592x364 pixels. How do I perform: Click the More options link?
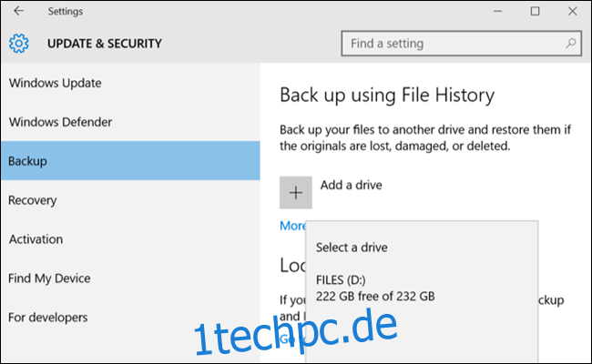(x=292, y=226)
